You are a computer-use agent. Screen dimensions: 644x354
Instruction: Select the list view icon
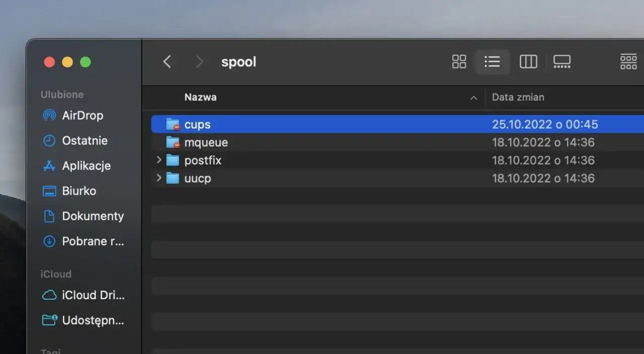tap(492, 61)
